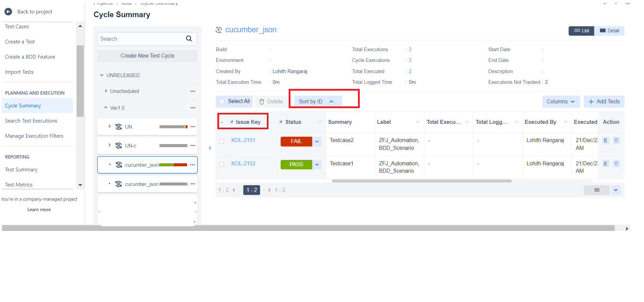The height and width of the screenshot is (302, 644).
Task: Open the KOL-2152 issue link
Action: (x=243, y=163)
